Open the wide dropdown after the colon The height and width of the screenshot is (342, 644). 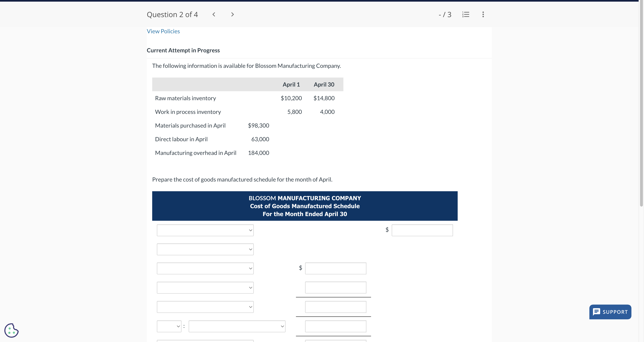pyautogui.click(x=237, y=326)
